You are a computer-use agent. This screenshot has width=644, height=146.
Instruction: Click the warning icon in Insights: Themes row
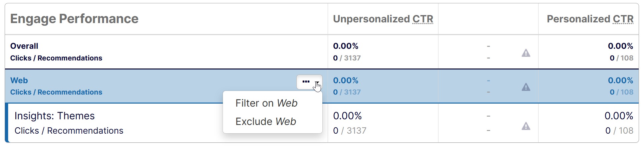coord(526,126)
